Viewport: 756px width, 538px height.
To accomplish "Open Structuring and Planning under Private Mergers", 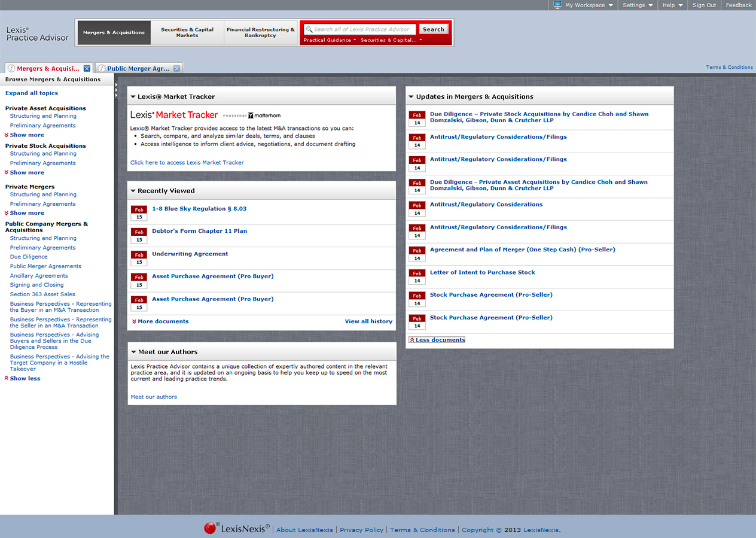I will click(43, 194).
